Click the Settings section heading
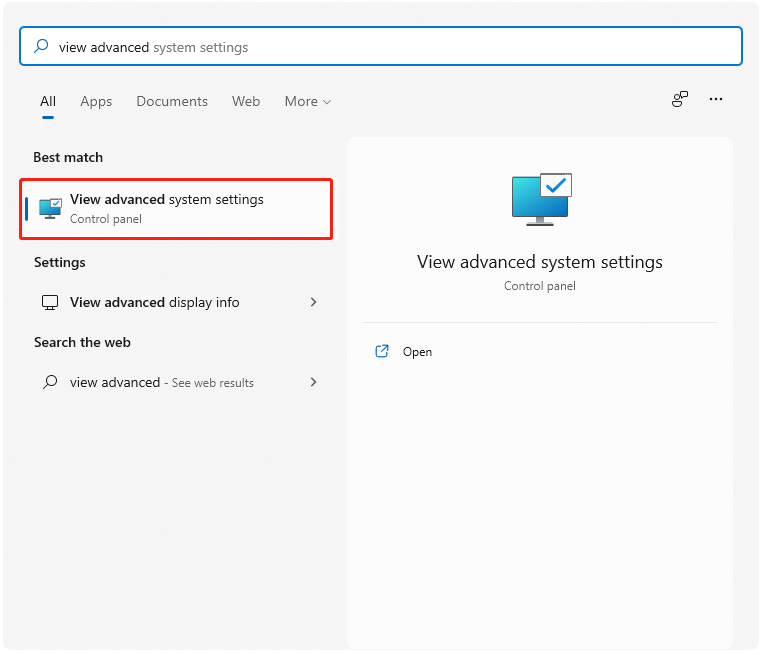 (x=60, y=262)
